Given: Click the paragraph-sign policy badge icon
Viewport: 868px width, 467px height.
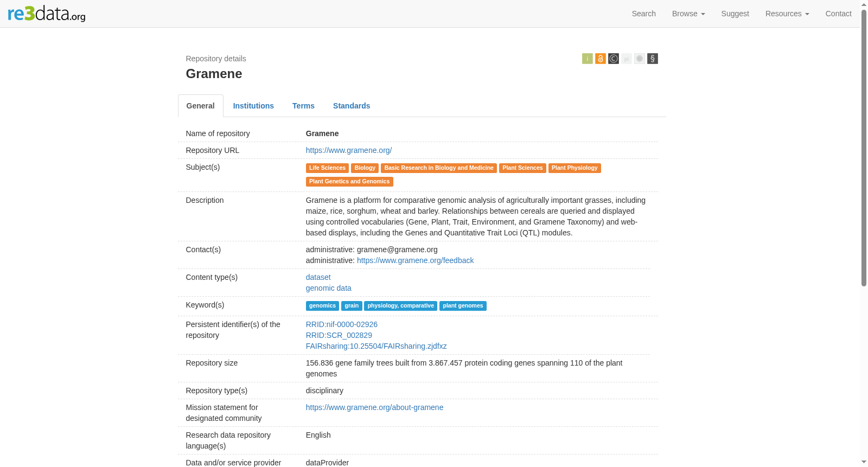Looking at the screenshot, I should [x=653, y=59].
